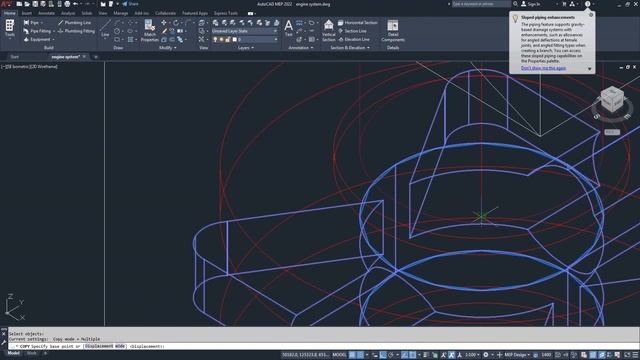Click the Share button in title bar

[x=131, y=4]
